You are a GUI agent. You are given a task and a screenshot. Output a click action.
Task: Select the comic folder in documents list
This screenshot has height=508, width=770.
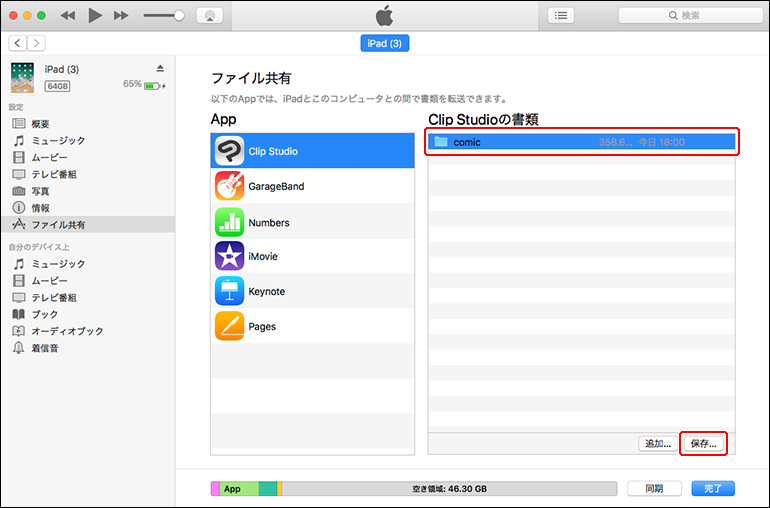581,142
